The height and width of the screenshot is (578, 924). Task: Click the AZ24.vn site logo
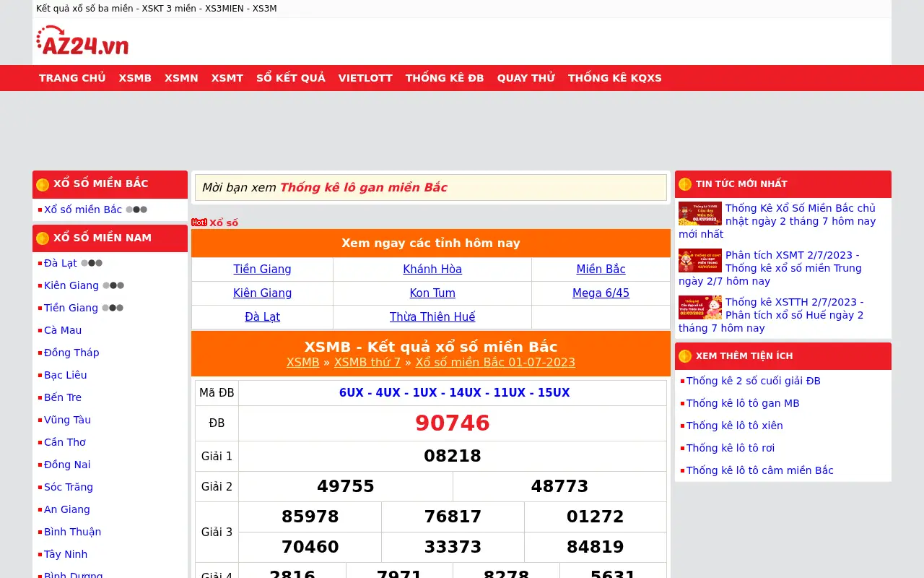pos(82,41)
